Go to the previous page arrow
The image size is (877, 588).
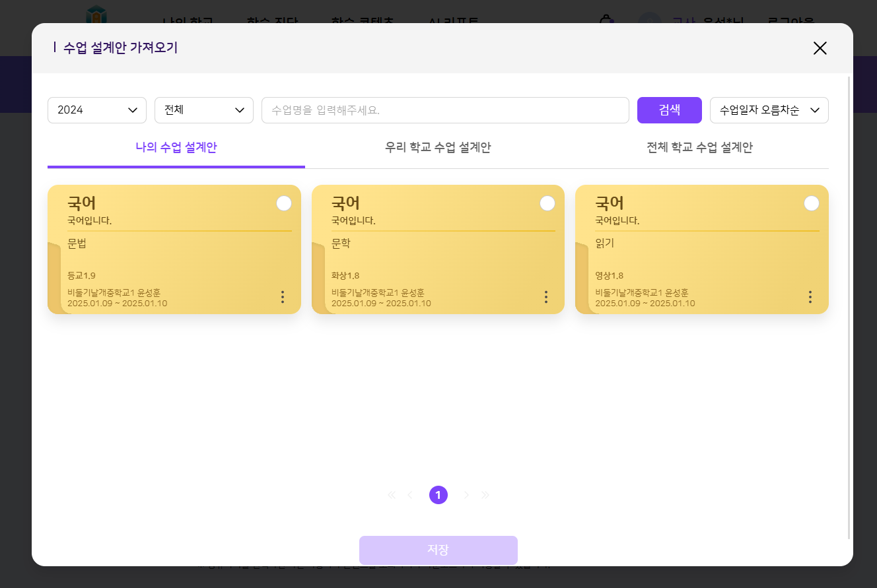410,495
